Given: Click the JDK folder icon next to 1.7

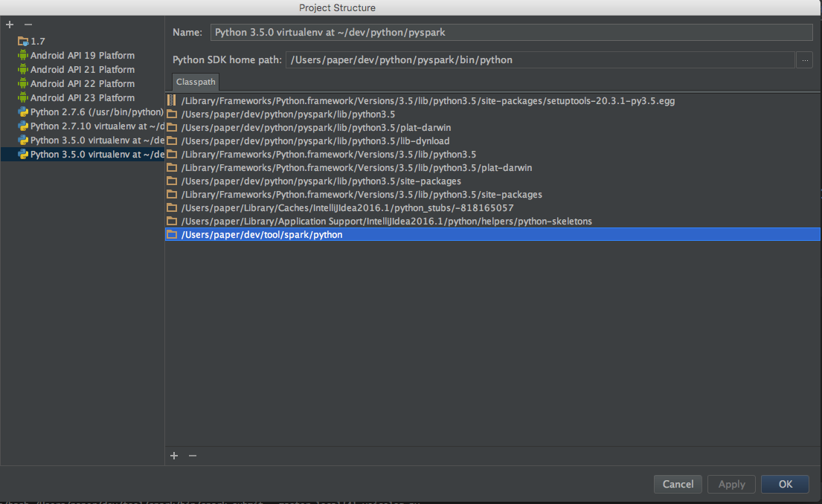Looking at the screenshot, I should point(22,41).
